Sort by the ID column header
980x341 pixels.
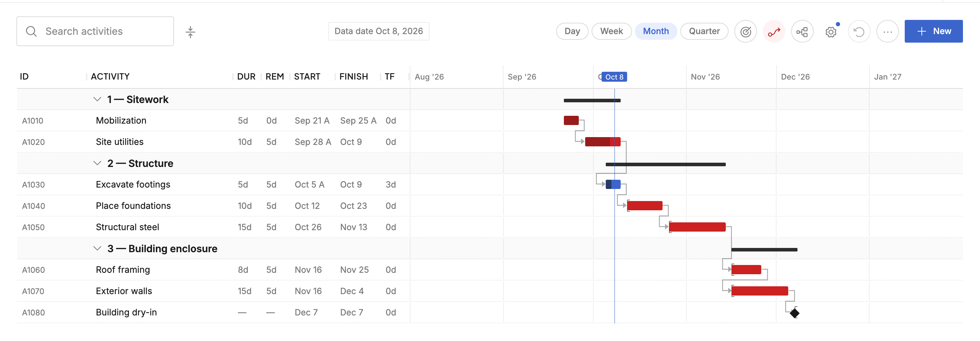(x=24, y=76)
